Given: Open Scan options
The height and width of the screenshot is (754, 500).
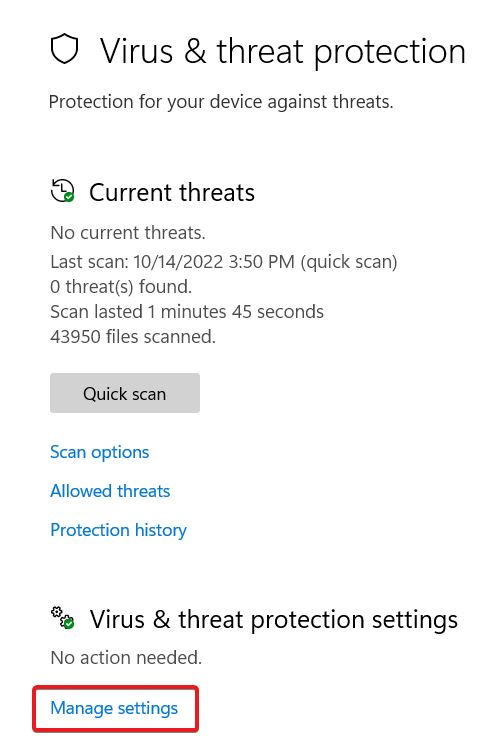Looking at the screenshot, I should pyautogui.click(x=100, y=452).
